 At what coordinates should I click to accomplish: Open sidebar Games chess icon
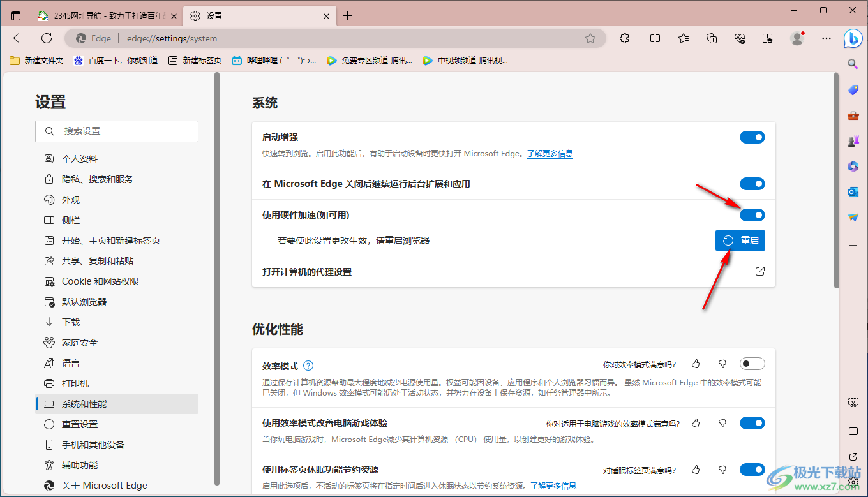pyautogui.click(x=853, y=141)
